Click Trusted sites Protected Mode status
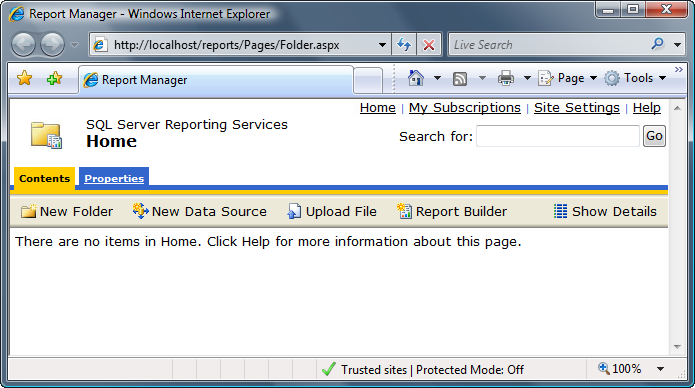The width and height of the screenshot is (695, 388). pyautogui.click(x=432, y=369)
